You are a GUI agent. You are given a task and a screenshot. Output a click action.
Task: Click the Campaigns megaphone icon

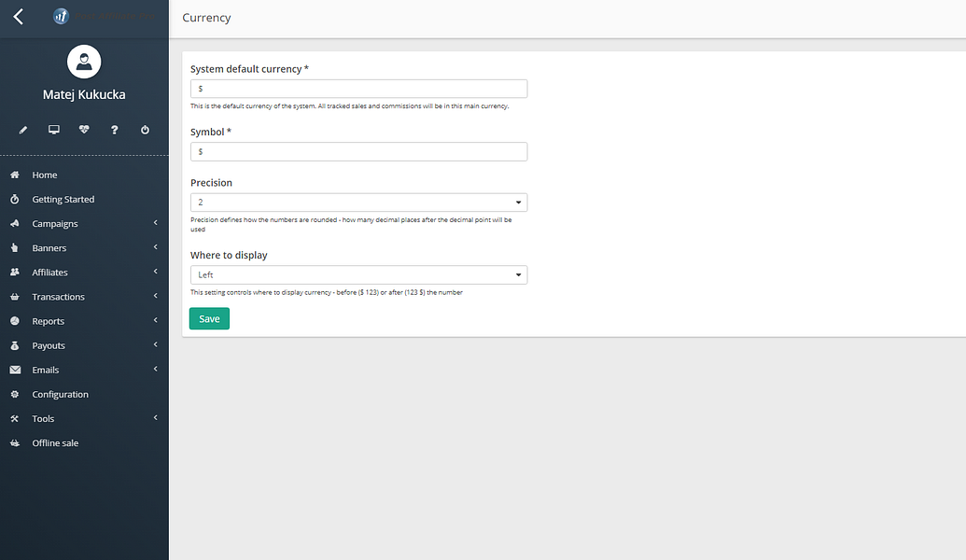[15, 224]
